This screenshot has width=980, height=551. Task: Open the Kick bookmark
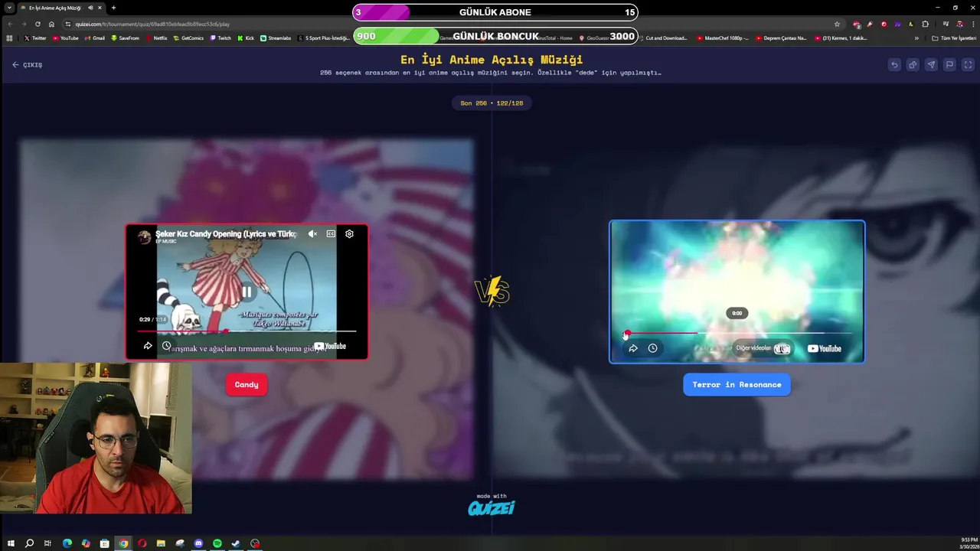pos(246,37)
